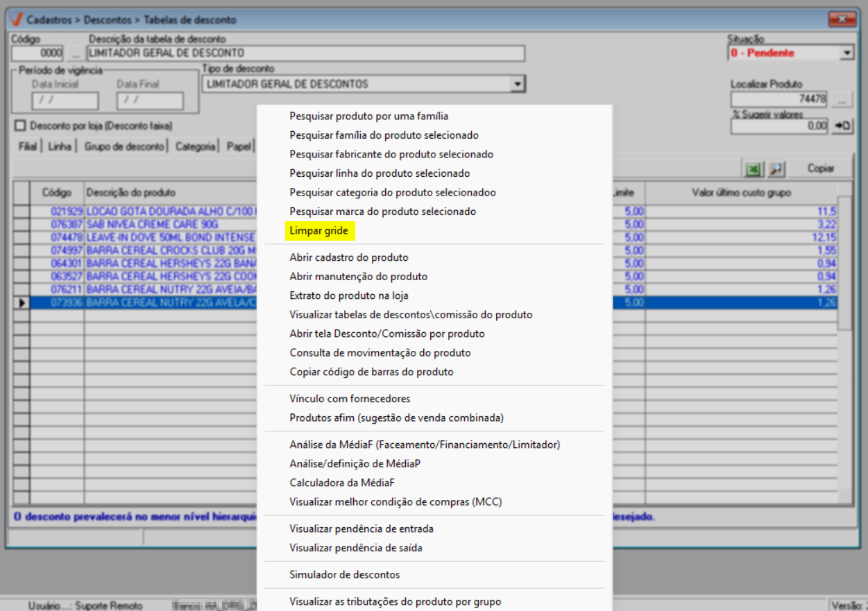Click the Excel export icon
This screenshot has height=611, width=868.
tap(752, 169)
